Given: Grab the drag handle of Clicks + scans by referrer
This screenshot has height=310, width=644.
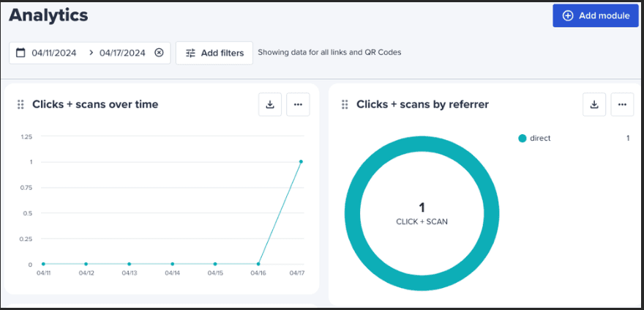Looking at the screenshot, I should tap(345, 104).
